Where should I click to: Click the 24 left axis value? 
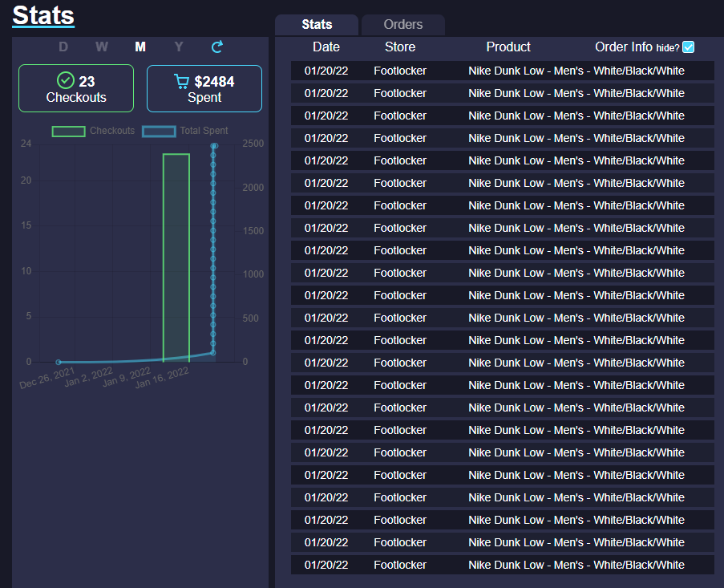[x=26, y=144]
